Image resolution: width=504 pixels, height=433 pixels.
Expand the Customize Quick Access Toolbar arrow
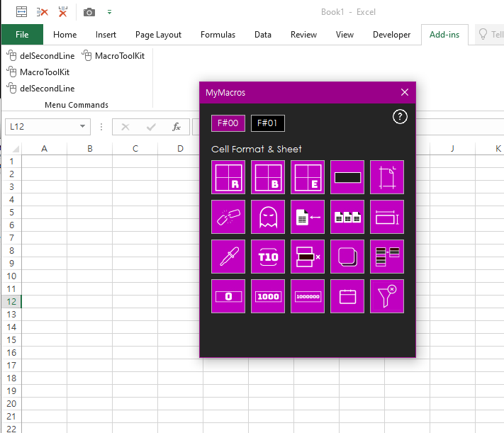[109, 12]
